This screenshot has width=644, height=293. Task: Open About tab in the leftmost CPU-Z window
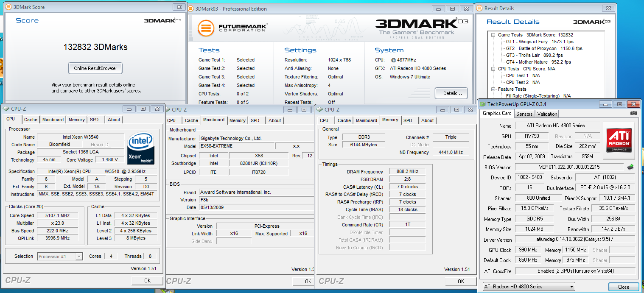114,120
